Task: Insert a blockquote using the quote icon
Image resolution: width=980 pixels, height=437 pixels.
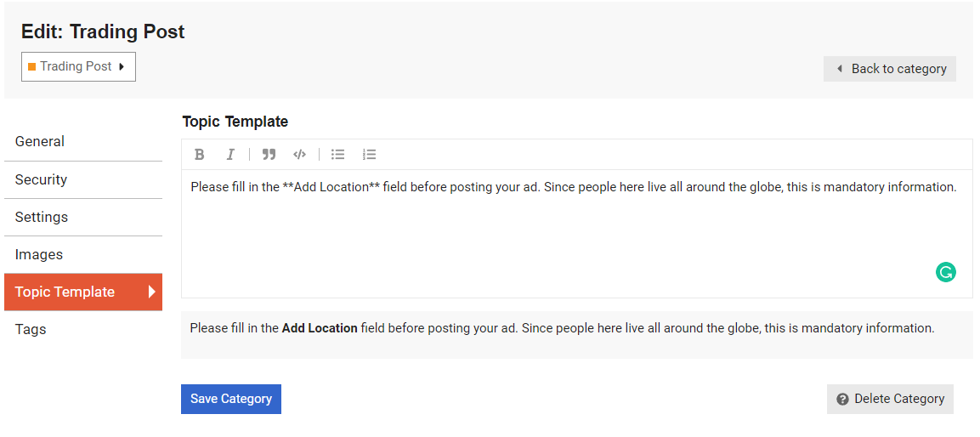Action: pos(269,155)
